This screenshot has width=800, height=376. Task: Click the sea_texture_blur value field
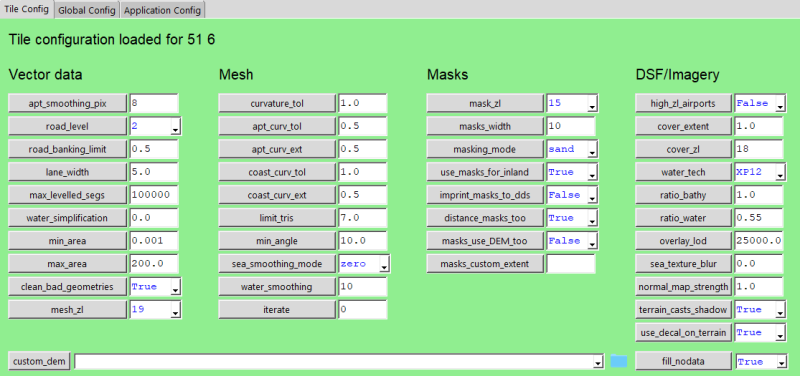click(x=759, y=264)
